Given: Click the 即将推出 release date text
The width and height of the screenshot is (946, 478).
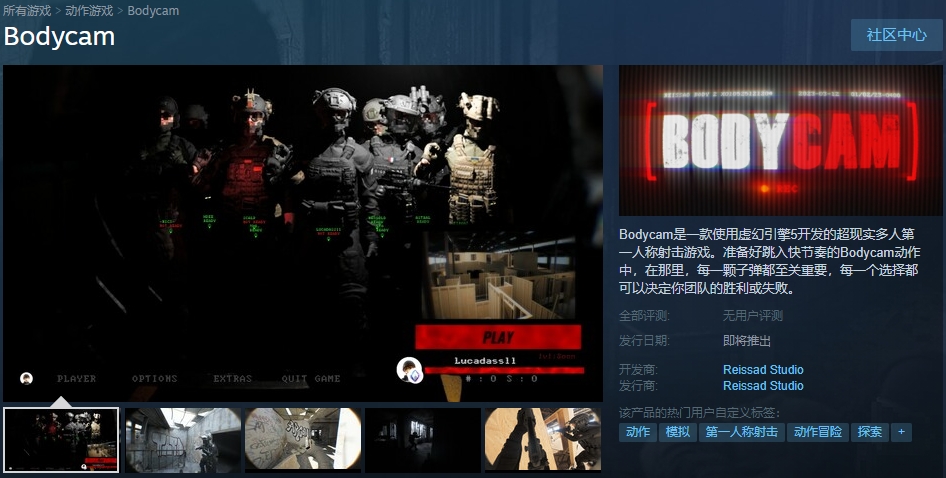Looking at the screenshot, I should click(x=747, y=341).
